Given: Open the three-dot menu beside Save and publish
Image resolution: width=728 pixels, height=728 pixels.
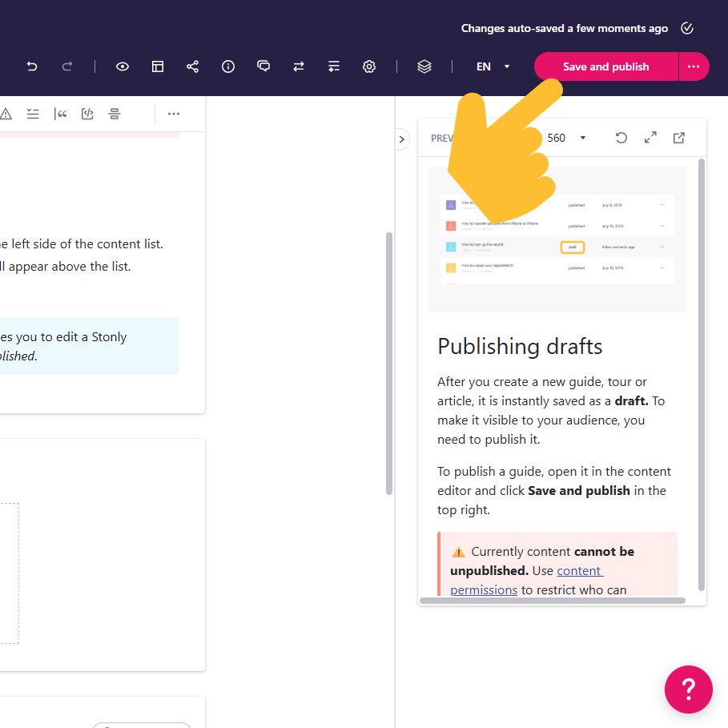Looking at the screenshot, I should 694,66.
